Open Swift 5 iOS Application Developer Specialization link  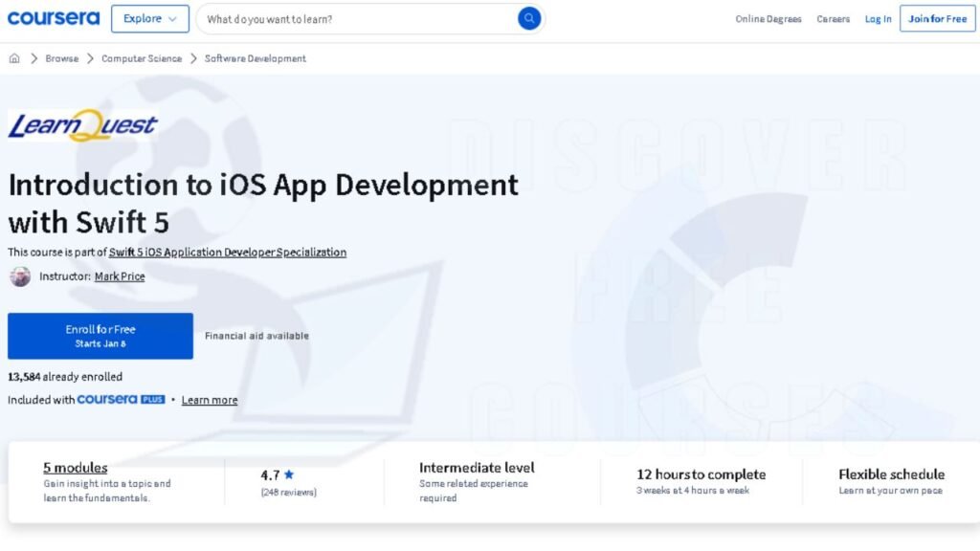click(x=228, y=252)
